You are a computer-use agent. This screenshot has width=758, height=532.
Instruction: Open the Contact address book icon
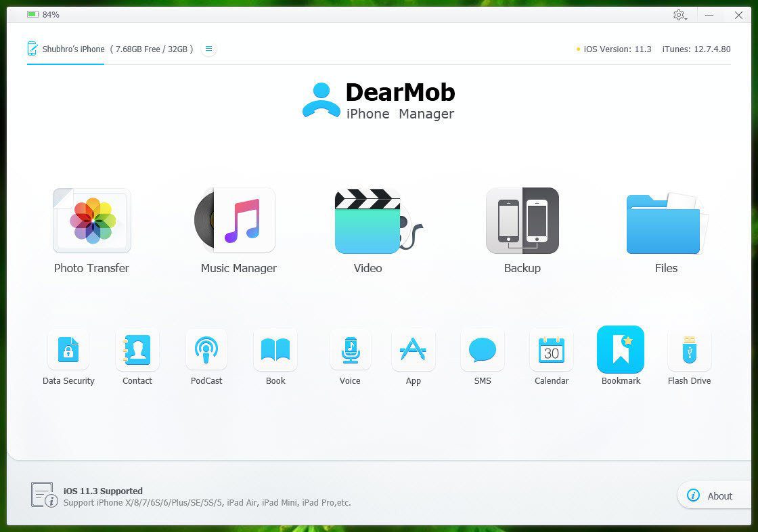tap(137, 349)
